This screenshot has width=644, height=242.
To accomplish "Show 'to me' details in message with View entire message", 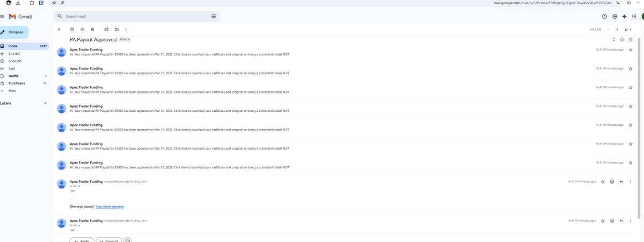I will [x=79, y=187].
